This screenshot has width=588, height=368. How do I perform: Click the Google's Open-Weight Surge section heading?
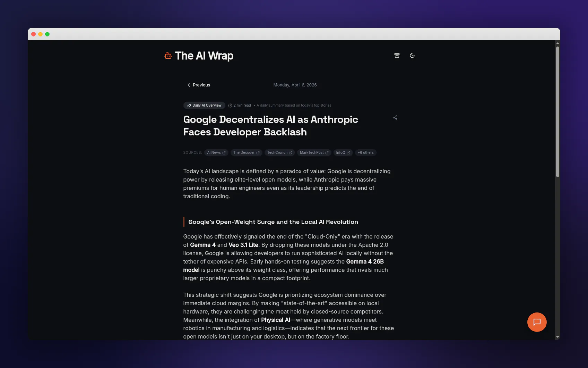point(273,222)
